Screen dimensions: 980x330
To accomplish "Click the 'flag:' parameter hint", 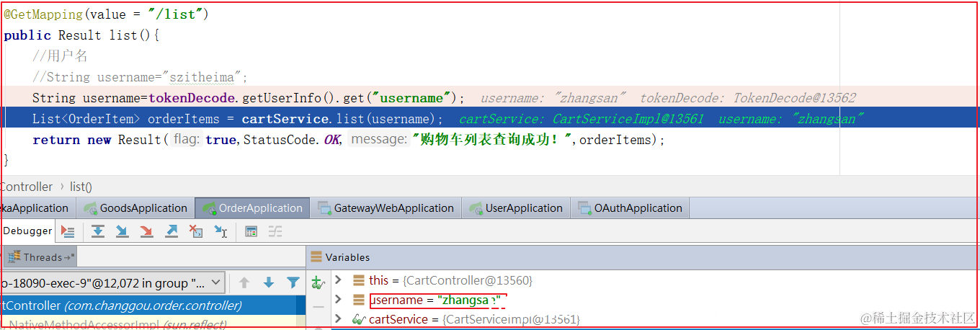I will tap(186, 140).
